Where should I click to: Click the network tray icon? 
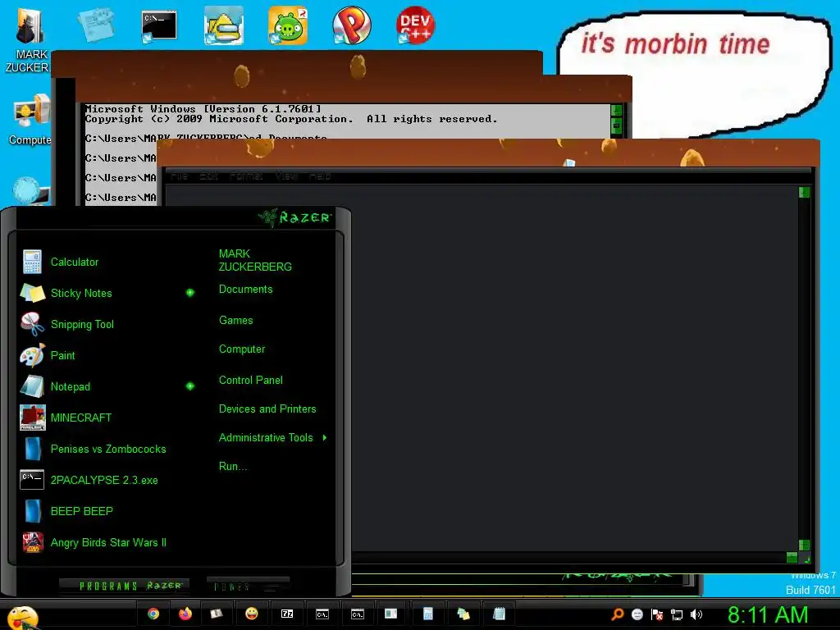[677, 614]
